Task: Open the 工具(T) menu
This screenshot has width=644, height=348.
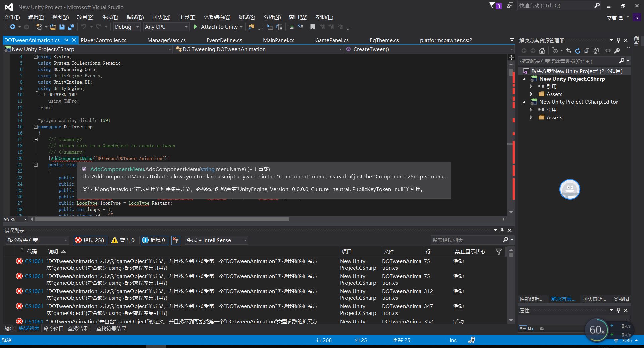Action: [187, 17]
